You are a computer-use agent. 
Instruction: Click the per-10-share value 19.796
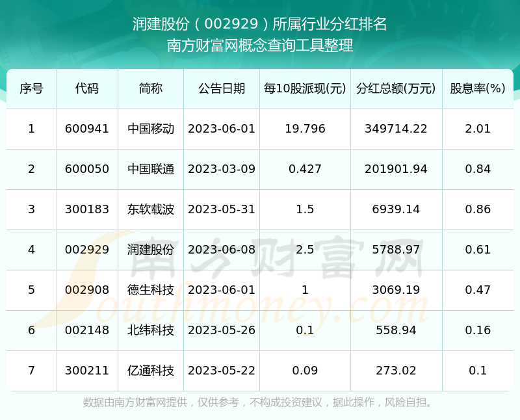click(305, 129)
